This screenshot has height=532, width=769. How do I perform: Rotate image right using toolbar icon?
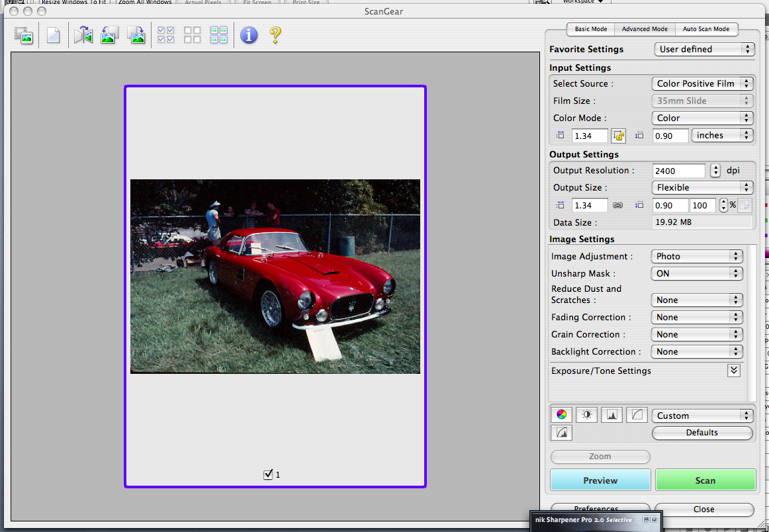pyautogui.click(x=136, y=35)
